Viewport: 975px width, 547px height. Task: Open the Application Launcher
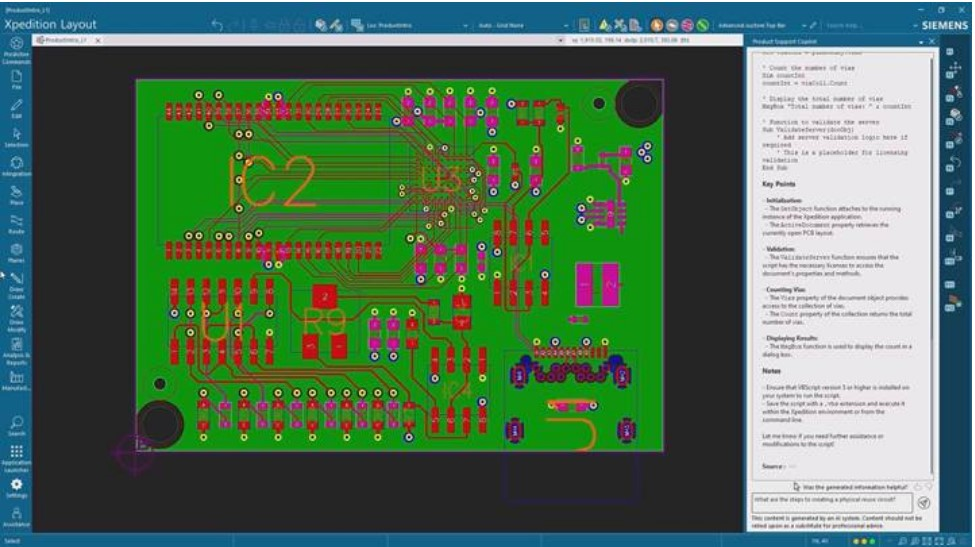[x=16, y=457]
